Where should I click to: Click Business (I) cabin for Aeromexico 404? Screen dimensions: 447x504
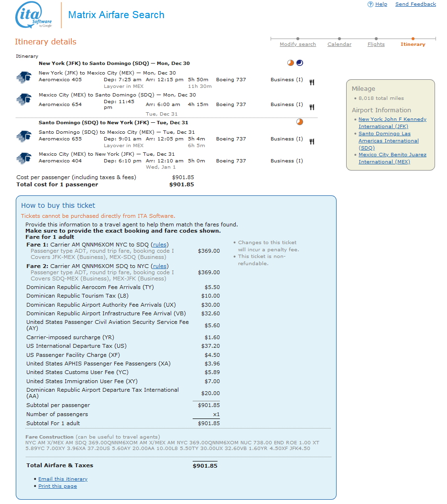point(287,161)
